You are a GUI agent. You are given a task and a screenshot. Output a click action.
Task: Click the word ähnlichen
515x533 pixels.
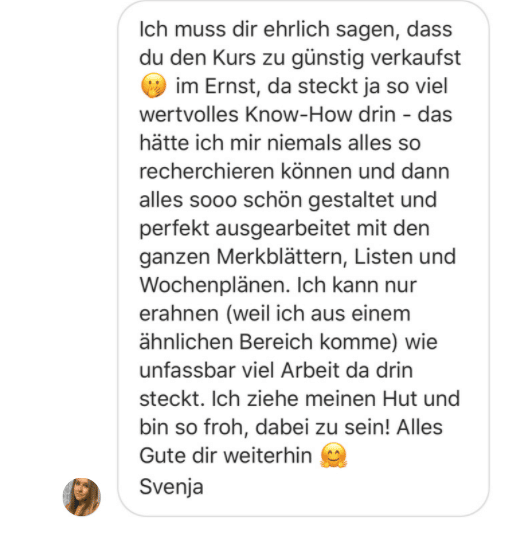click(x=186, y=341)
